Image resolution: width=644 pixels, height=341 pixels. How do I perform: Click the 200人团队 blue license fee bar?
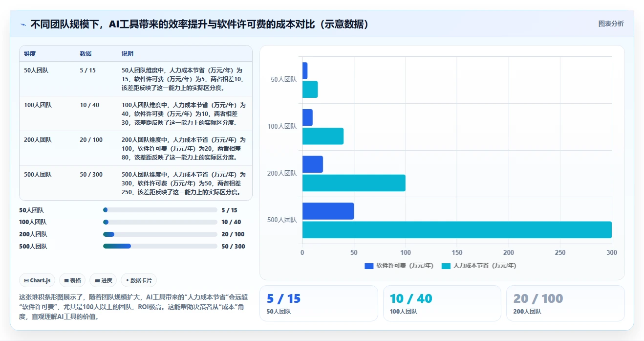pyautogui.click(x=313, y=164)
